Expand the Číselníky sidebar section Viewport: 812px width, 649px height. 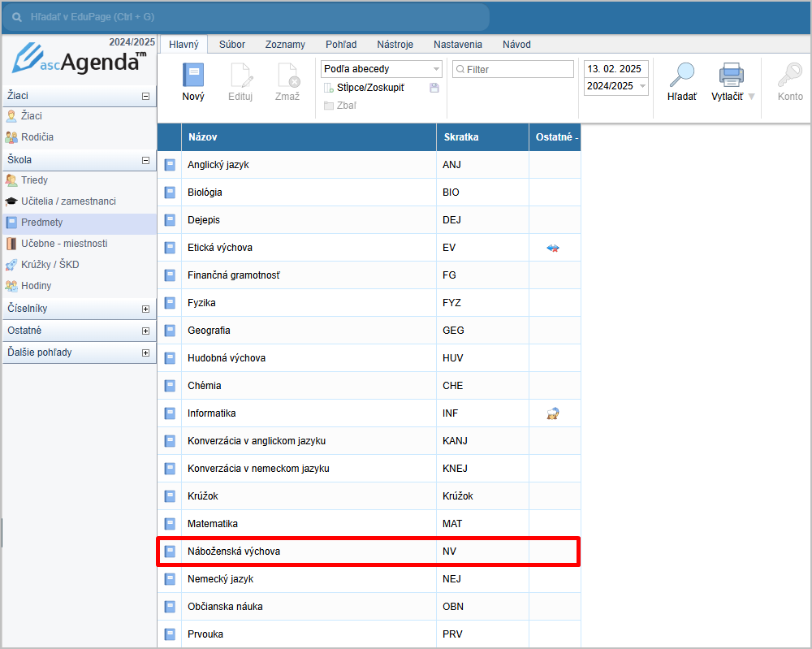145,309
